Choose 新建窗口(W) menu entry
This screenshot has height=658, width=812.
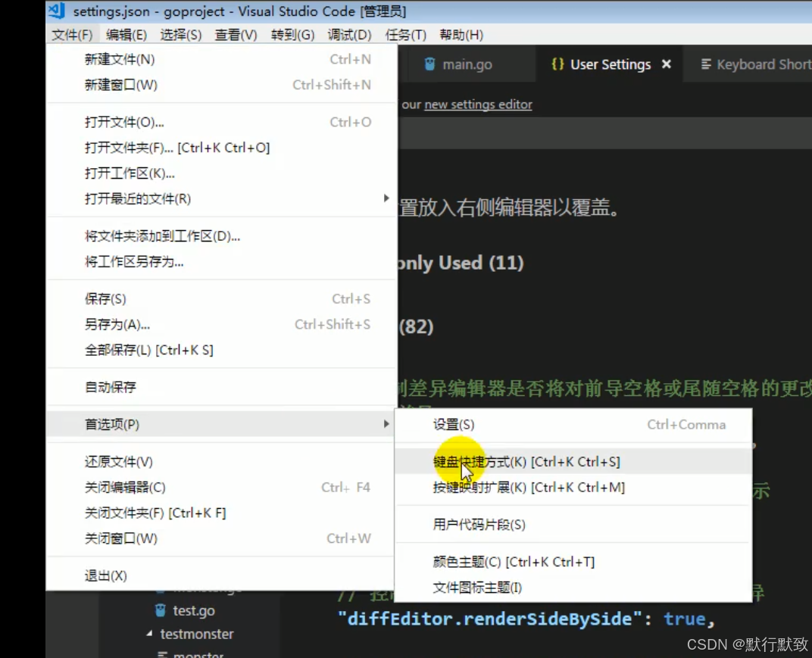point(222,84)
